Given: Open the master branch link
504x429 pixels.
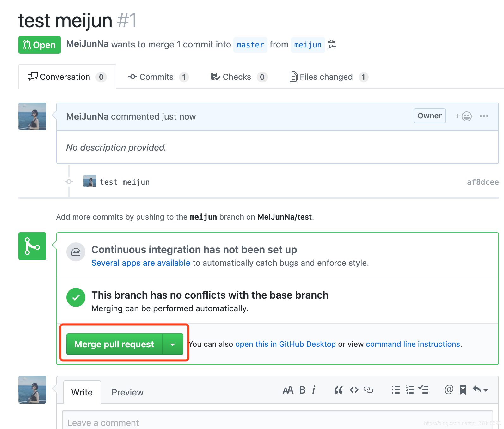Looking at the screenshot, I should 250,45.
